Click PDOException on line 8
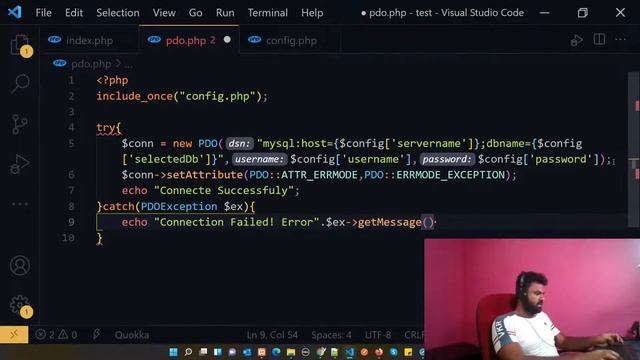The height and width of the screenshot is (360, 640). [179, 206]
